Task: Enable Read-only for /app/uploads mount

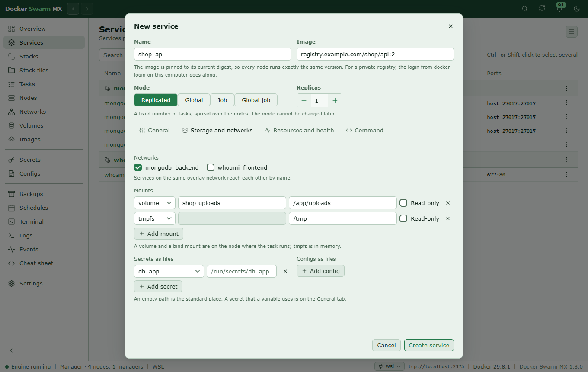Action: coord(403,203)
